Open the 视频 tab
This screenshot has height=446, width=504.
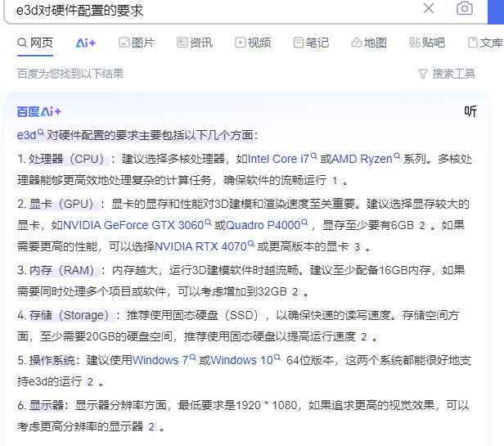click(252, 43)
